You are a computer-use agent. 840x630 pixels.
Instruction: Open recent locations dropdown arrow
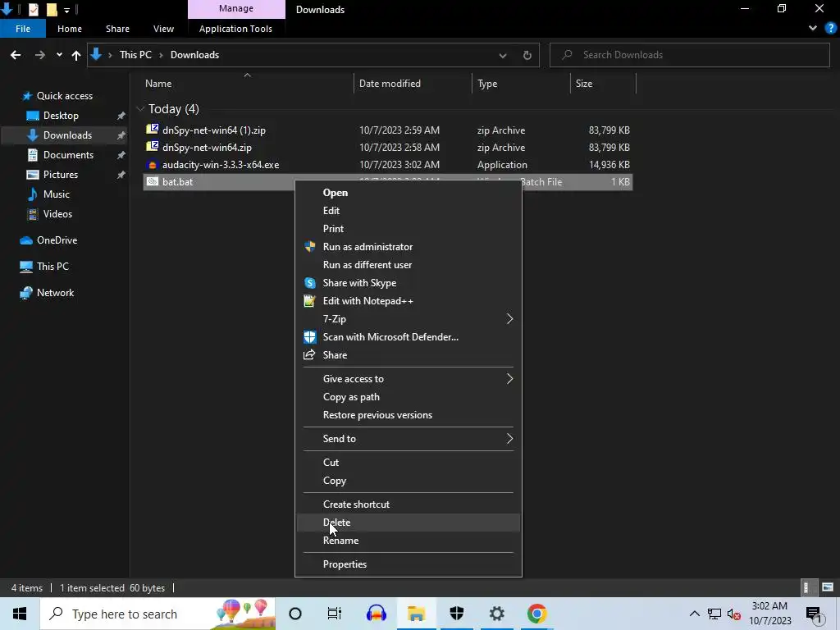pyautogui.click(x=59, y=55)
